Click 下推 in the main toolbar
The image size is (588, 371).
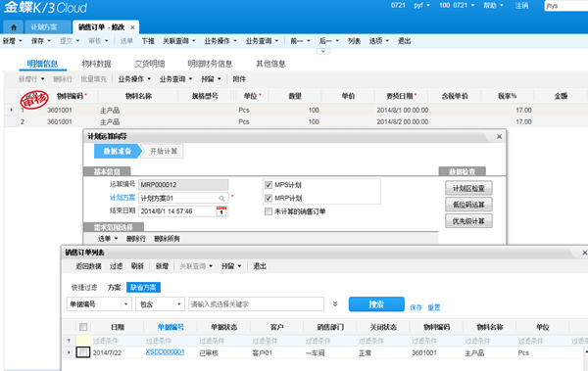(148, 41)
